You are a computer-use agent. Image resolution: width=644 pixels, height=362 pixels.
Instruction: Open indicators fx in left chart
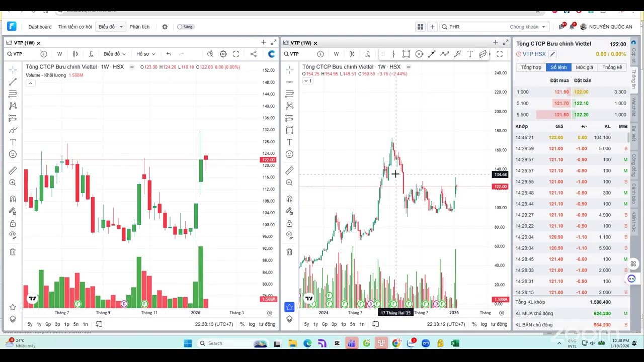(91, 54)
